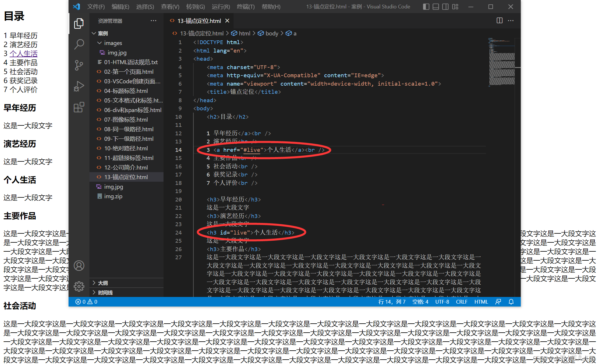This screenshot has width=598, height=364.
Task: Open the 帮助(H) menu
Action: (271, 6)
